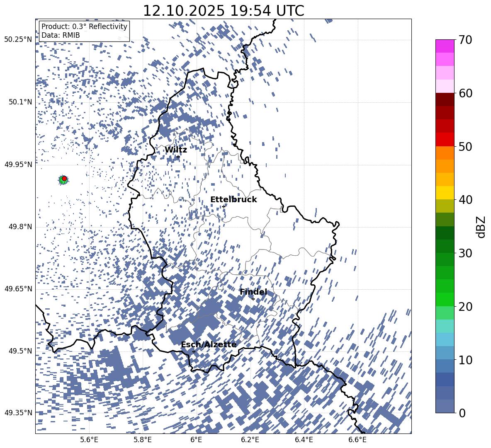Click the cross marker below Wiltz
The width and height of the screenshot is (491, 448).
(178, 157)
